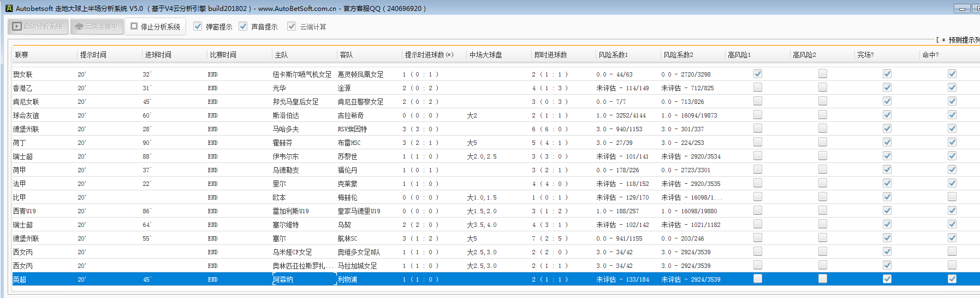Sort by the 联赛 column header

[22, 55]
